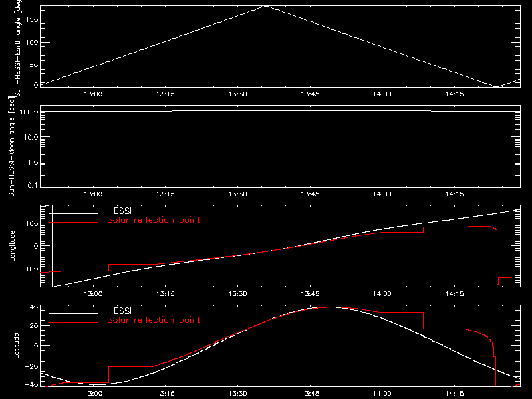Click the Sun-HESSI-Moon angle axis title
The image size is (532, 399).
(11, 146)
